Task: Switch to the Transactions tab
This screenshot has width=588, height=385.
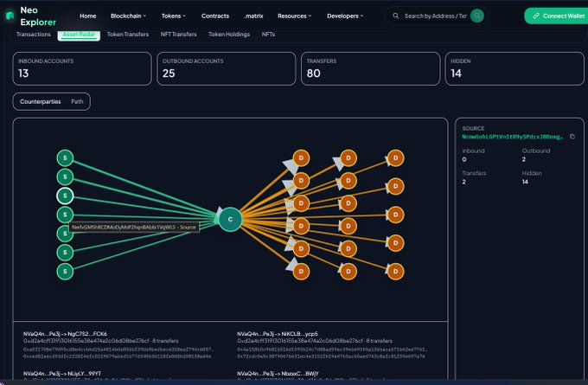Action: [34, 34]
